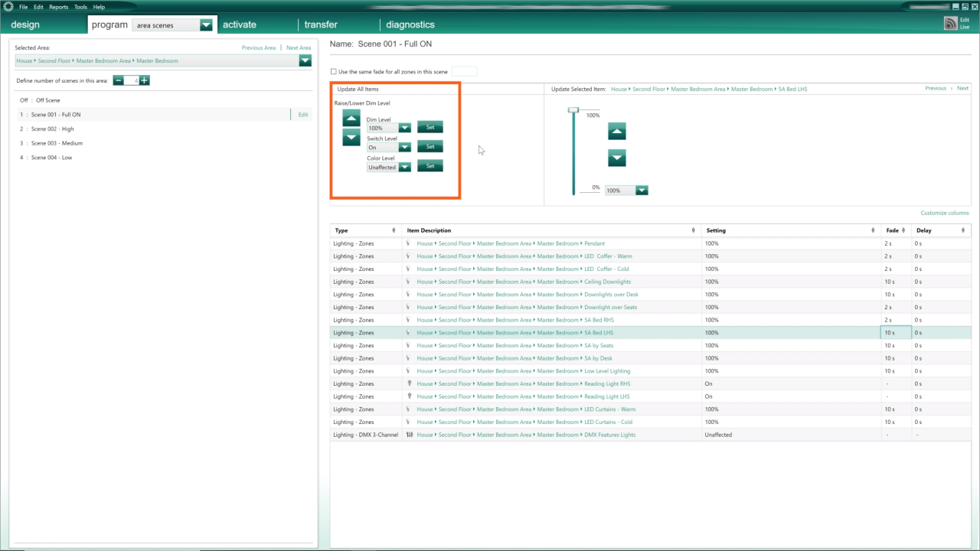The width and height of the screenshot is (980, 551).
Task: Click switch bulb icon in Reading Light RHS row
Action: pyautogui.click(x=409, y=383)
